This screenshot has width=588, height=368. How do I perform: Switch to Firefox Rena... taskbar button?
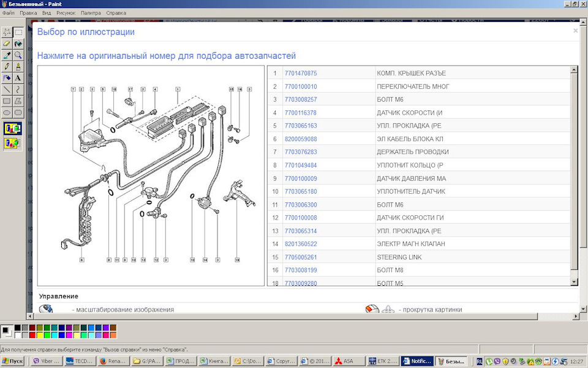113,361
